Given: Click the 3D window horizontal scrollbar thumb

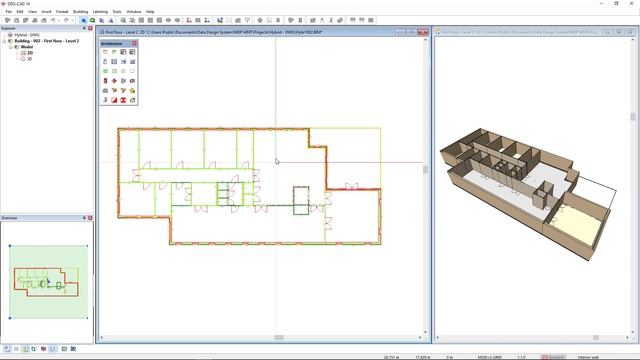Looking at the screenshot, I should (596, 338).
